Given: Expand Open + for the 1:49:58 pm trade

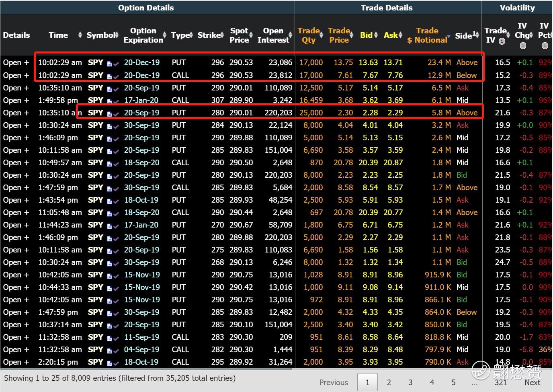Looking at the screenshot, I should pos(16,100).
